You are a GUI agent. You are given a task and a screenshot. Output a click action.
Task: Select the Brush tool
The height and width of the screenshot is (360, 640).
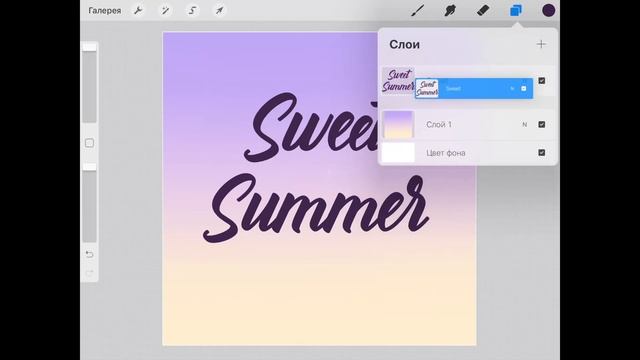[x=417, y=11]
